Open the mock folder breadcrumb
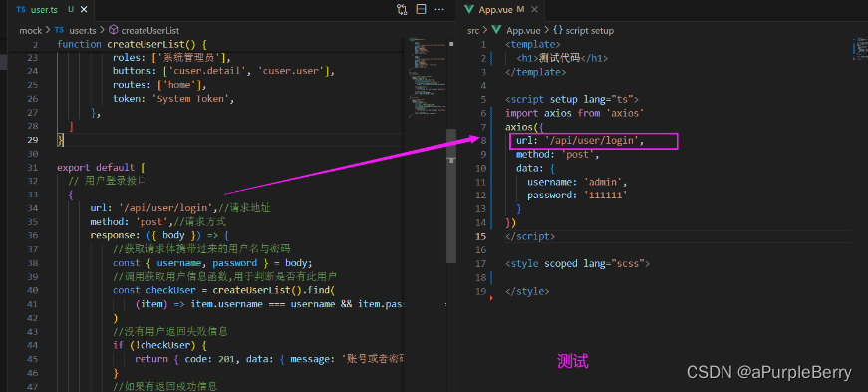Image resolution: width=868 pixels, height=392 pixels. [x=31, y=31]
